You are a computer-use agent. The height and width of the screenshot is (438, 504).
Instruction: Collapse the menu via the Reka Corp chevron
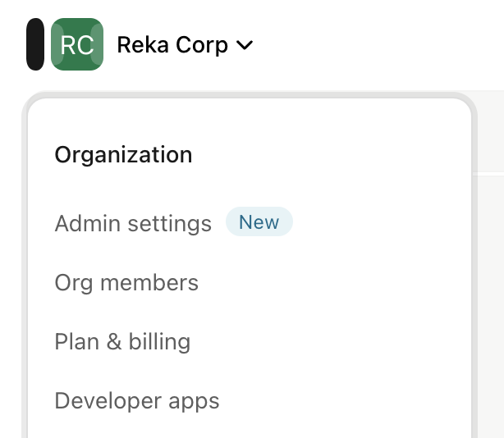pos(245,45)
